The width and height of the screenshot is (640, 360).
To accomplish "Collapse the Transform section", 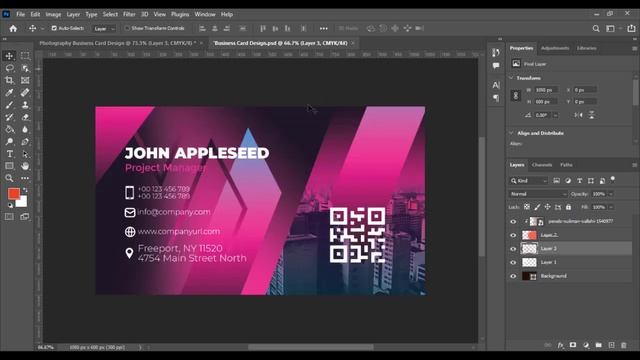I will (x=511, y=78).
